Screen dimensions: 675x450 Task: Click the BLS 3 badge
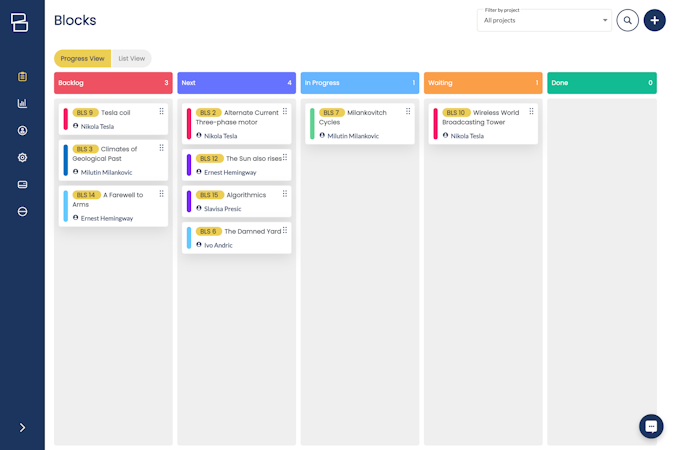[85, 149]
